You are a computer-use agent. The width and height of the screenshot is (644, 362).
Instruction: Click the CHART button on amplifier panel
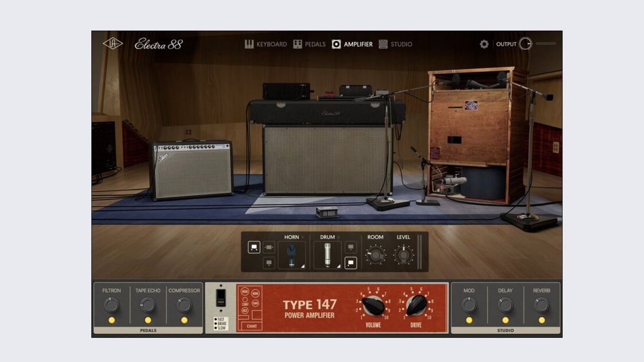point(252,326)
